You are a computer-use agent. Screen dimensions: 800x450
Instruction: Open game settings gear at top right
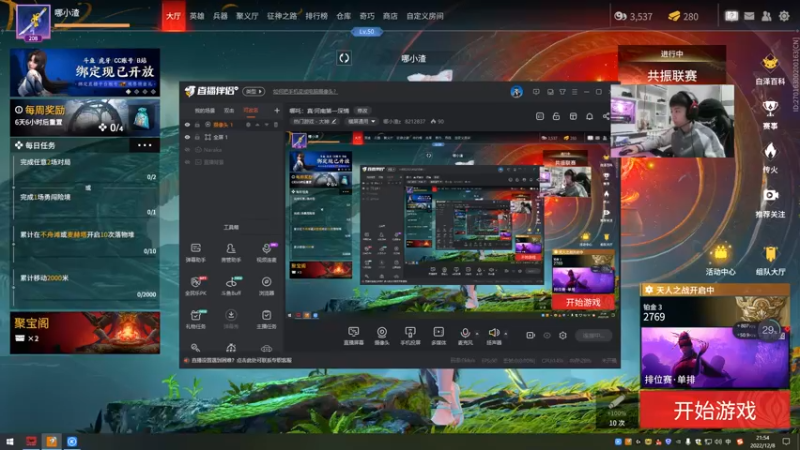pos(784,16)
